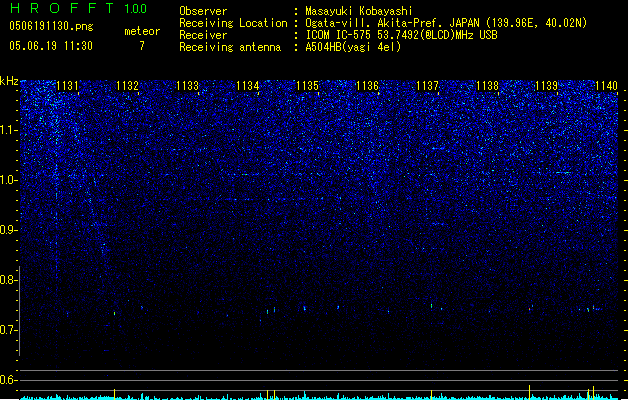This screenshot has height=400, width=629.
Task: Click the HROFFT 1.0.0 title text
Action: 78,8
